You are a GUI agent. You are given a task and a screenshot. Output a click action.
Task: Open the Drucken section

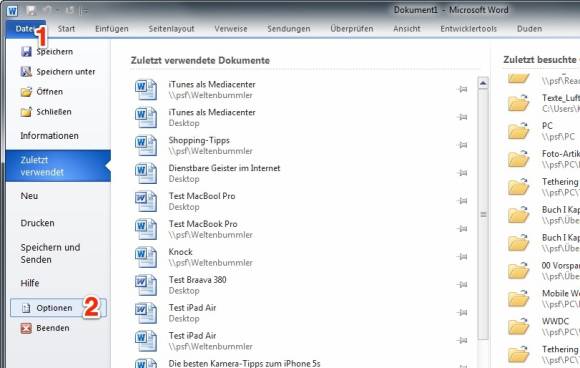click(x=37, y=223)
